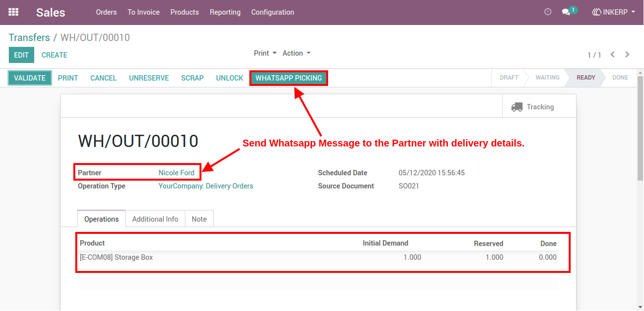Screen dimensions: 644x311
Task: Click the Sales app title
Action: tap(51, 13)
